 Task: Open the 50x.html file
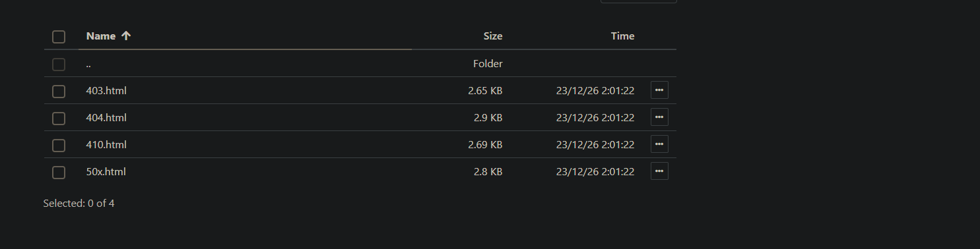click(106, 172)
